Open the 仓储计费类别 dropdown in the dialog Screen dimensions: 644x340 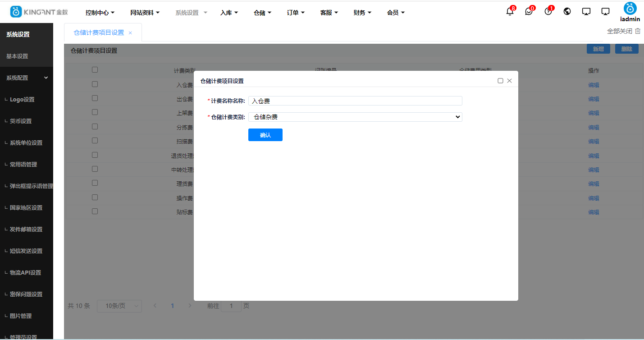coord(355,117)
